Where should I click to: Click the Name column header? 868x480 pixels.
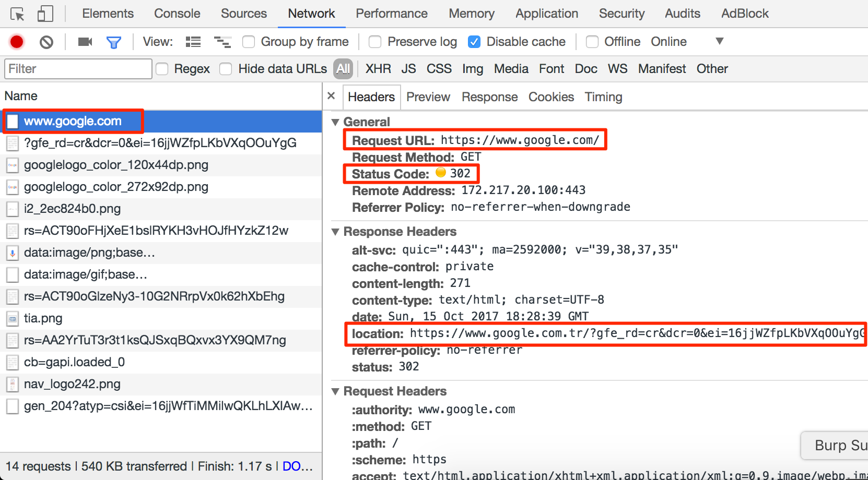point(161,96)
